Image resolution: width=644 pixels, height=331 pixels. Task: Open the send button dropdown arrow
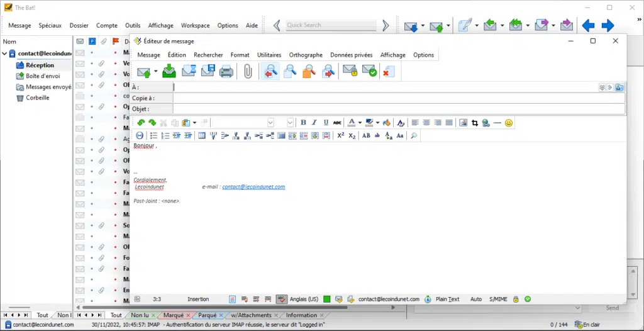[156, 72]
